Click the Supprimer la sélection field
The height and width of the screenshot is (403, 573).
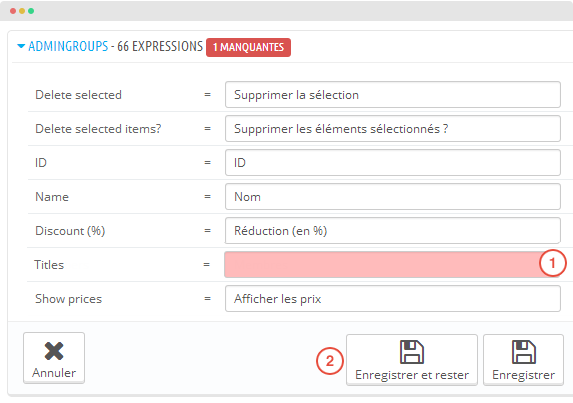393,95
